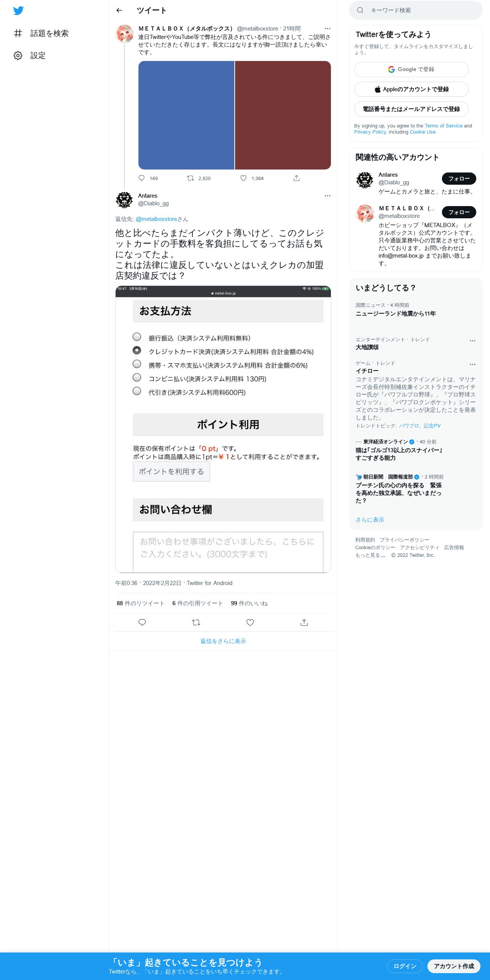Click ログイン button in bottom bar
The image size is (490, 980).
tap(405, 966)
